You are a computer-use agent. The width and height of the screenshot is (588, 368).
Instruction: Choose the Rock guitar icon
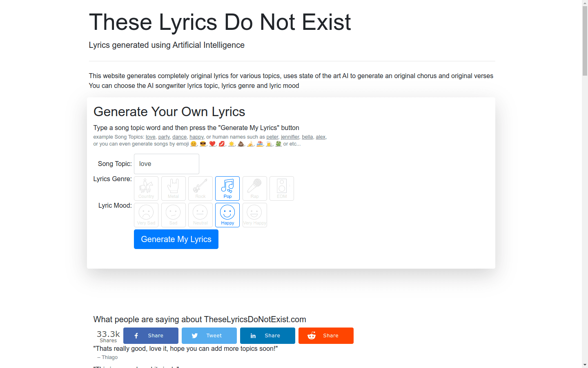200,188
